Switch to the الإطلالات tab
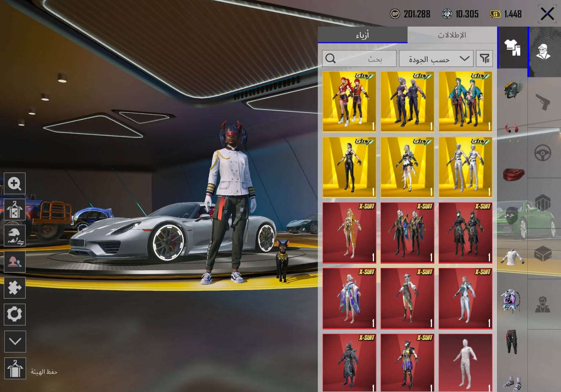561x392 pixels. 452,35
